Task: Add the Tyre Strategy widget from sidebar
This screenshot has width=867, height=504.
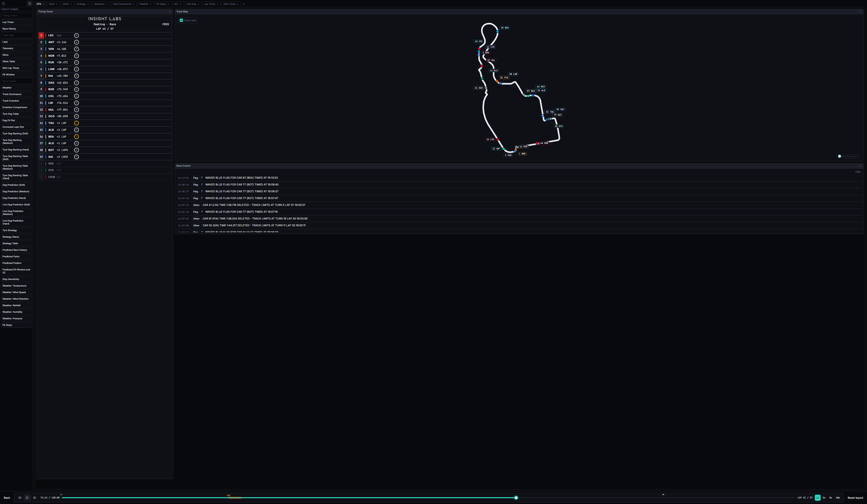Action: coord(16,230)
